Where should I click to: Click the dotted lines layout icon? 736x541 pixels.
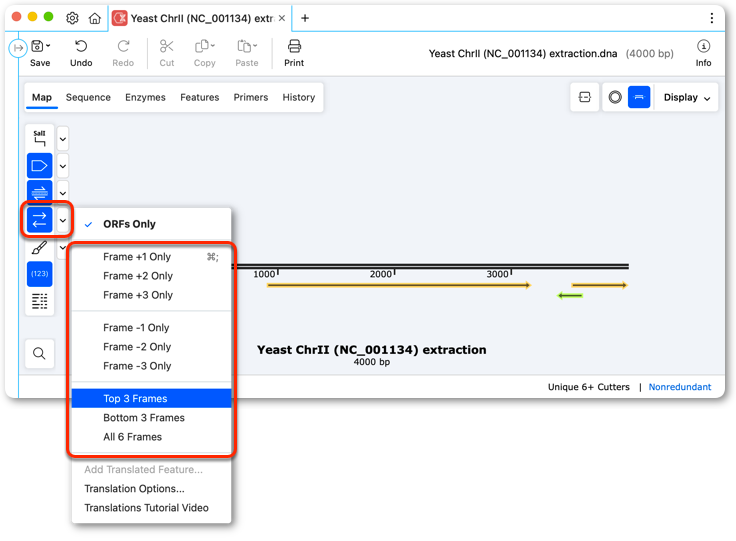click(x=39, y=301)
